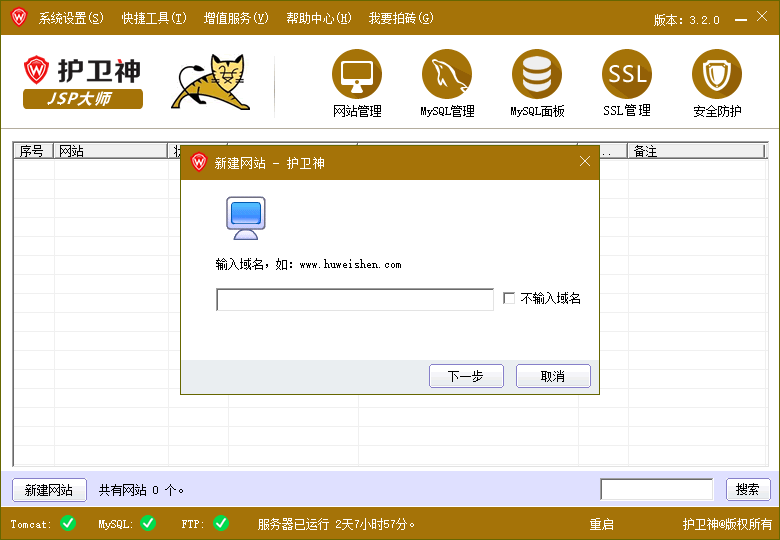Click the 版本: 3.2.0 text
The width and height of the screenshot is (780, 540).
pos(686,20)
